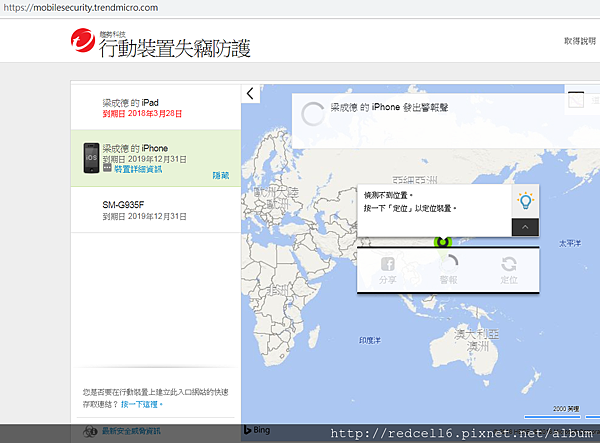Click the map type thumbnail button
Screen dimensions: 600x443
[x=576, y=100]
